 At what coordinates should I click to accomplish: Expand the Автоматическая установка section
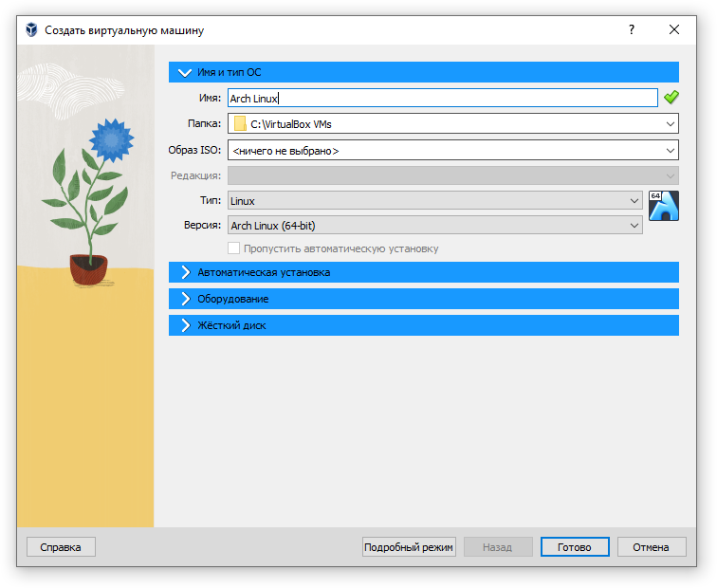pyautogui.click(x=423, y=272)
